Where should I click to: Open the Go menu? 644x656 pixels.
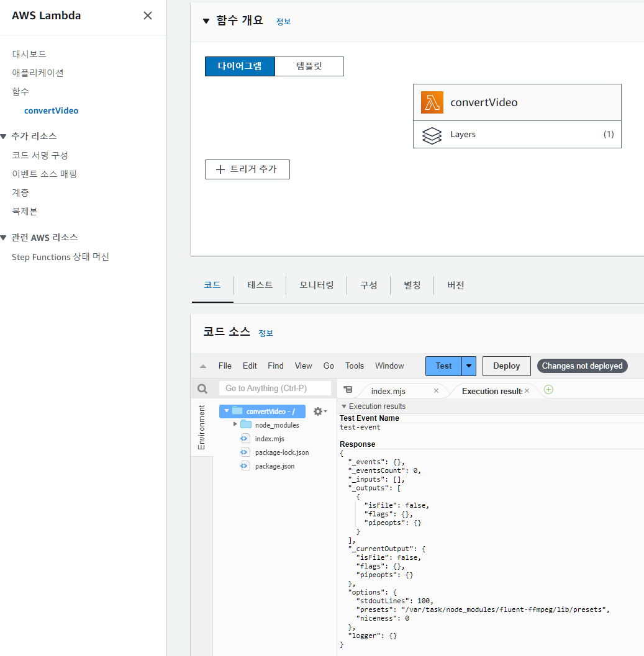tap(329, 366)
